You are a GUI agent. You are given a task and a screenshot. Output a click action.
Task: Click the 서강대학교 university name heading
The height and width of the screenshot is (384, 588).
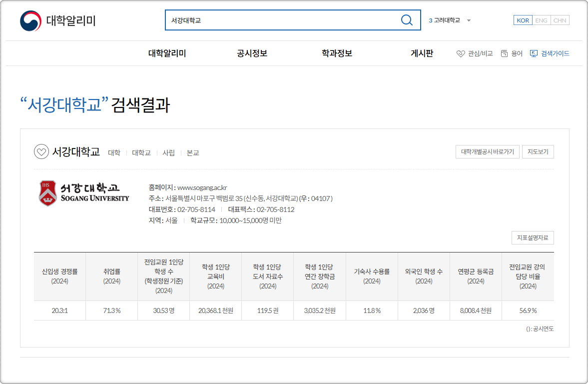(x=76, y=151)
